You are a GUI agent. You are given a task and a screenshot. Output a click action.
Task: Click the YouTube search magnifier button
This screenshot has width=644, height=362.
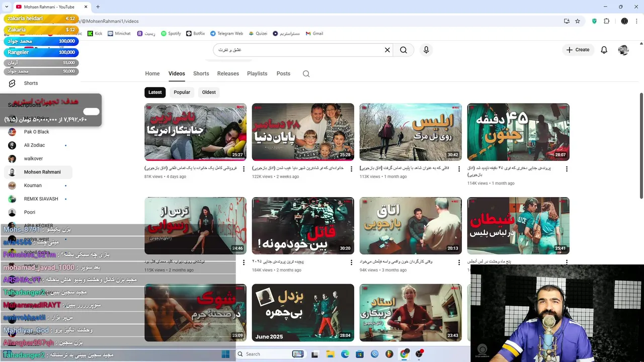[404, 50]
